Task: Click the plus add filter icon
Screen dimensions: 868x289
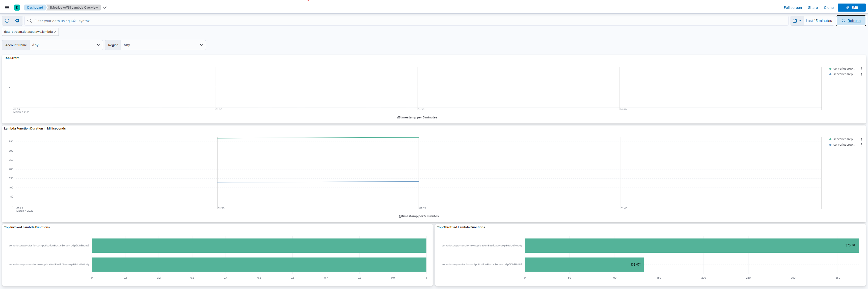Action: click(17, 20)
